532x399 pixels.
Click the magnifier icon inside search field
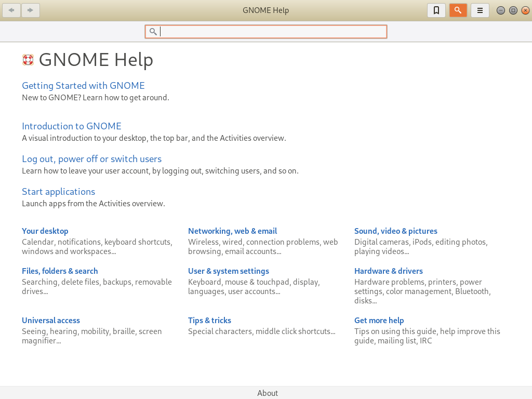[x=153, y=32]
